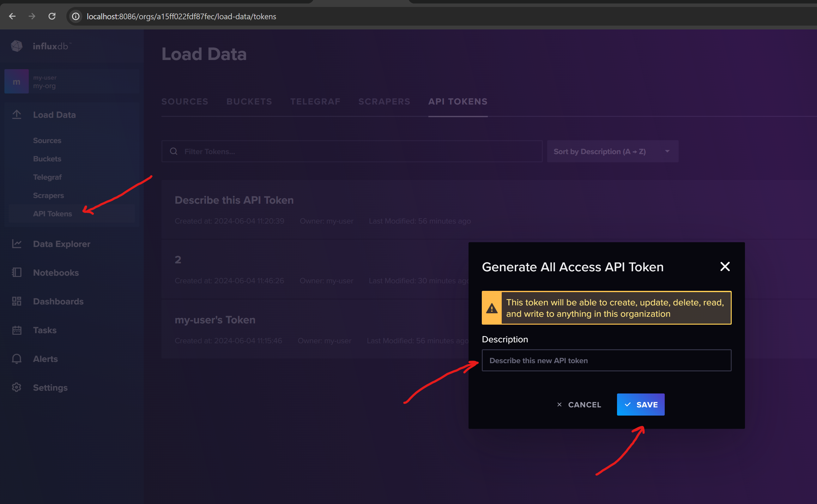Close the Generate All Access API Token dialog
817x504 pixels.
coord(725,267)
